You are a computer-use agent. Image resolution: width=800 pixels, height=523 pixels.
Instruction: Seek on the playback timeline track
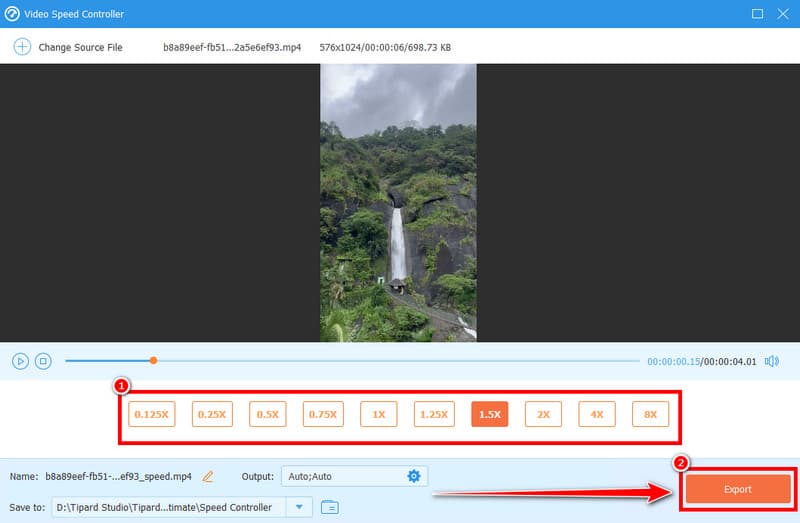tap(352, 361)
